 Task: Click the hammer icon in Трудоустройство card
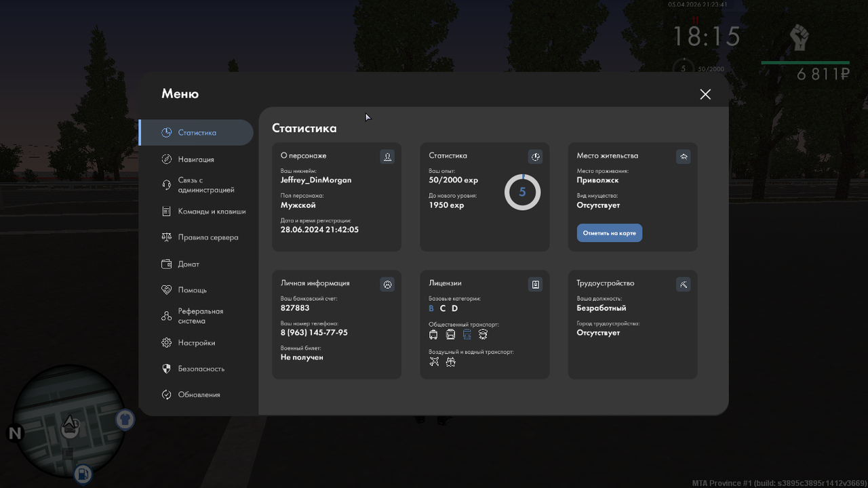tap(683, 285)
